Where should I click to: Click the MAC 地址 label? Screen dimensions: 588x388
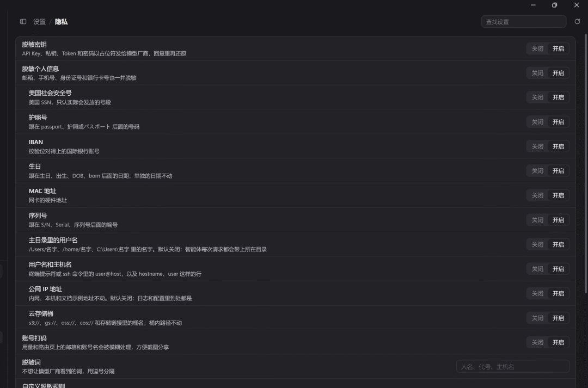pyautogui.click(x=42, y=191)
